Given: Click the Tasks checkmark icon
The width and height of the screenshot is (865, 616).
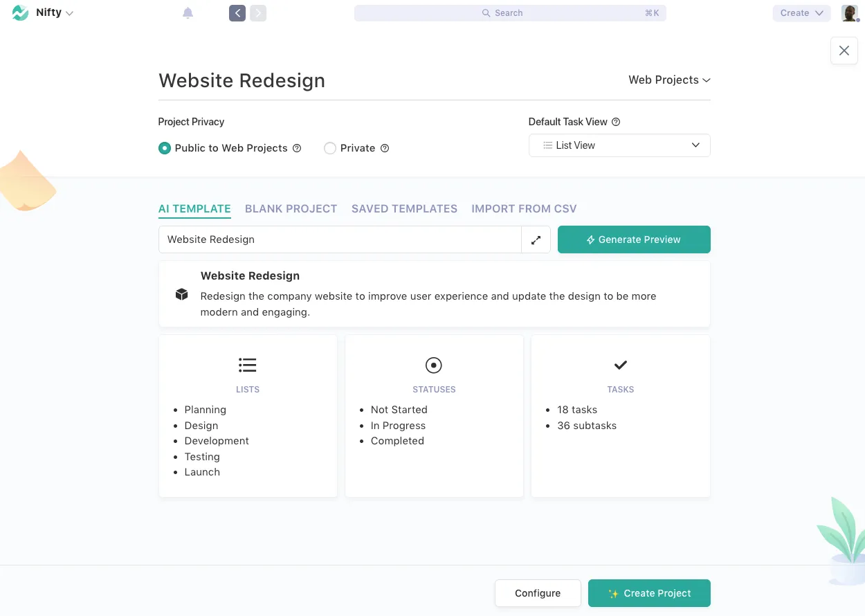Looking at the screenshot, I should (620, 365).
